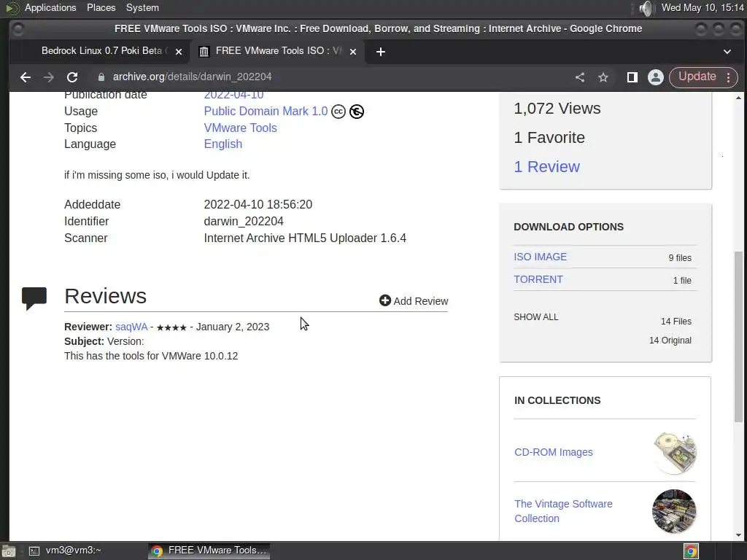Click the identifier value darwin_202204

tap(244, 222)
